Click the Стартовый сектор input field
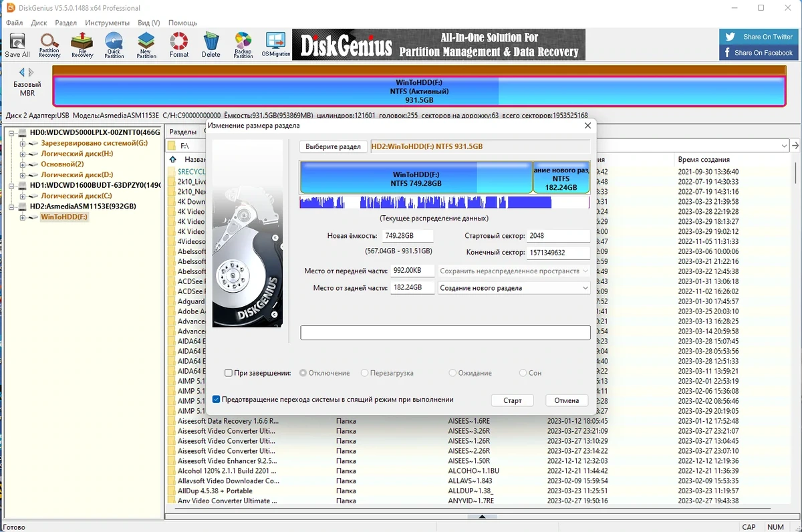 (x=559, y=236)
